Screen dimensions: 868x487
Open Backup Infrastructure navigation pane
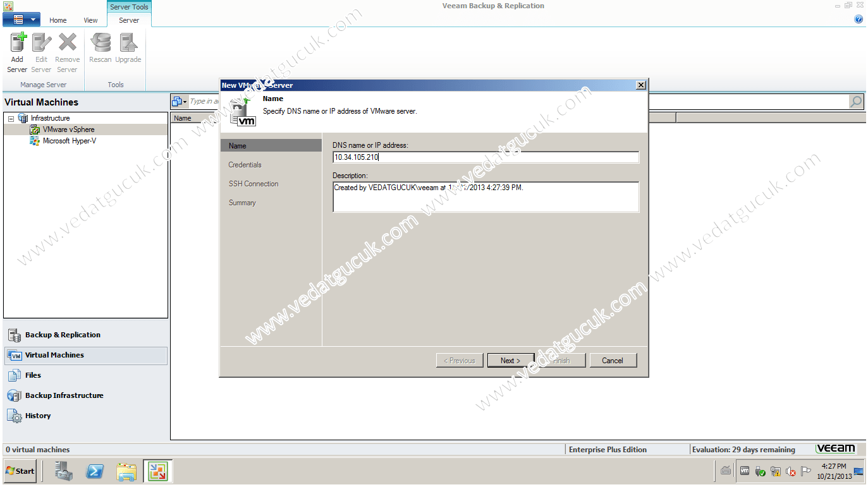point(86,395)
